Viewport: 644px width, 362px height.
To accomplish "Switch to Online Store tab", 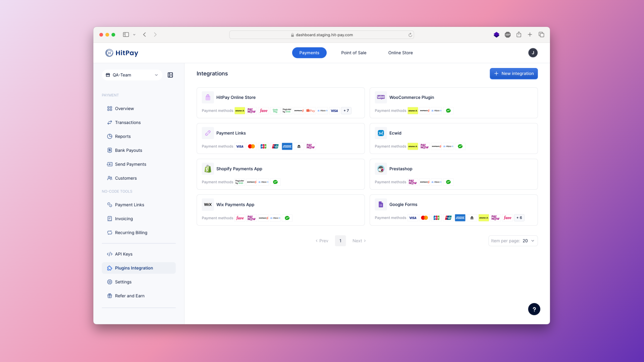I will tap(400, 53).
